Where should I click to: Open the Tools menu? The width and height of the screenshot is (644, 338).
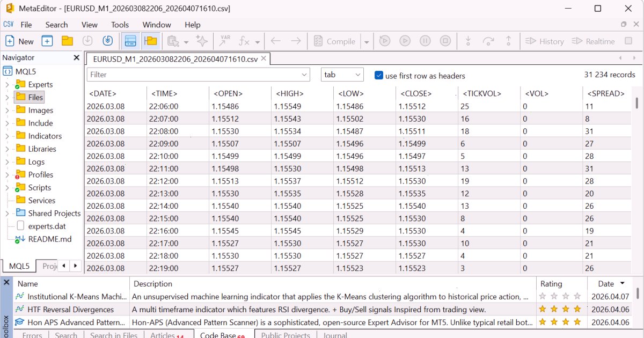pyautogui.click(x=120, y=25)
